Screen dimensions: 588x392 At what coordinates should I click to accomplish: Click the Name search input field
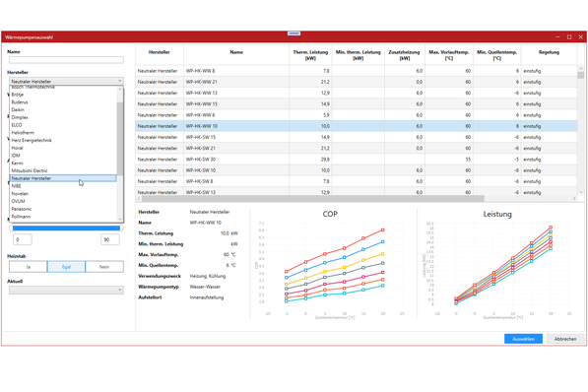click(x=66, y=60)
